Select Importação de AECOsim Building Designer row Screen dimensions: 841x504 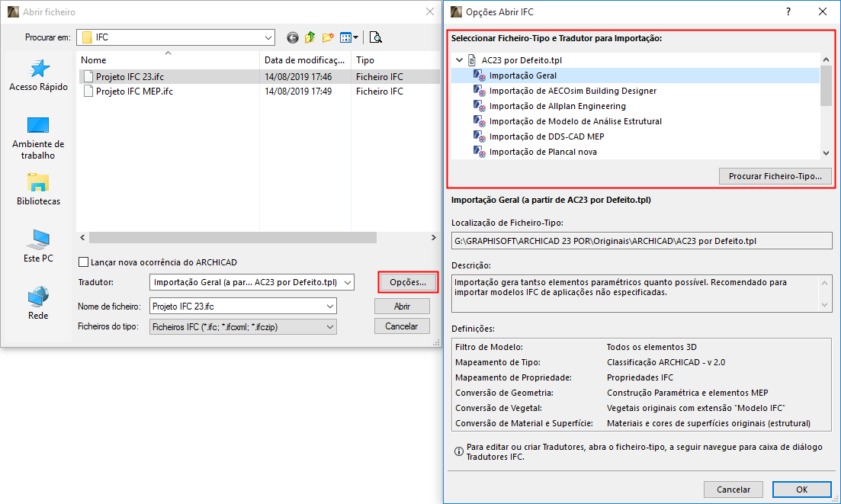pos(636,91)
